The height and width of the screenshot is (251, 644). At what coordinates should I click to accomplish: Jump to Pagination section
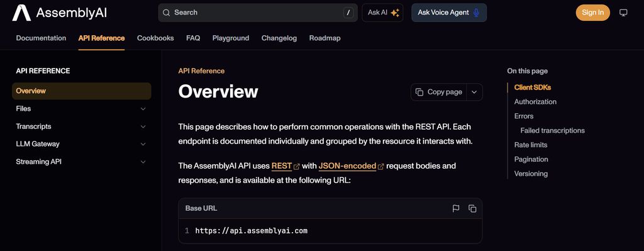(x=531, y=159)
